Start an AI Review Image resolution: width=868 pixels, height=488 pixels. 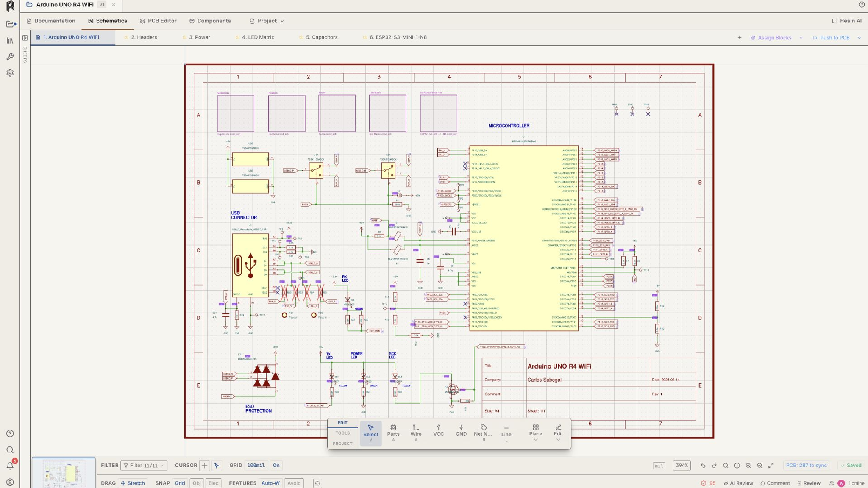738,483
